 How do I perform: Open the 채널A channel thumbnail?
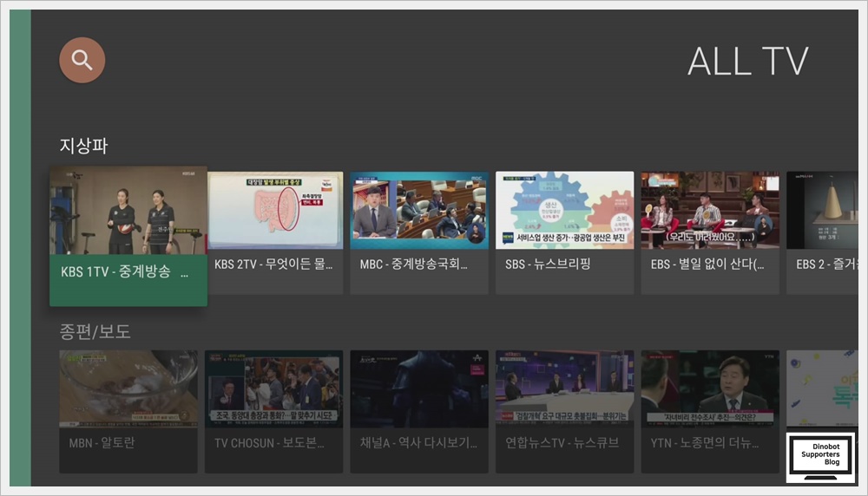pos(419,388)
